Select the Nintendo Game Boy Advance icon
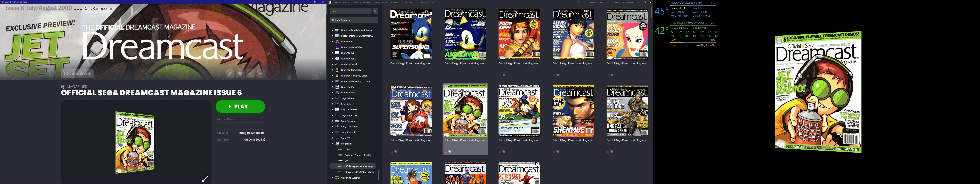 click(337, 81)
